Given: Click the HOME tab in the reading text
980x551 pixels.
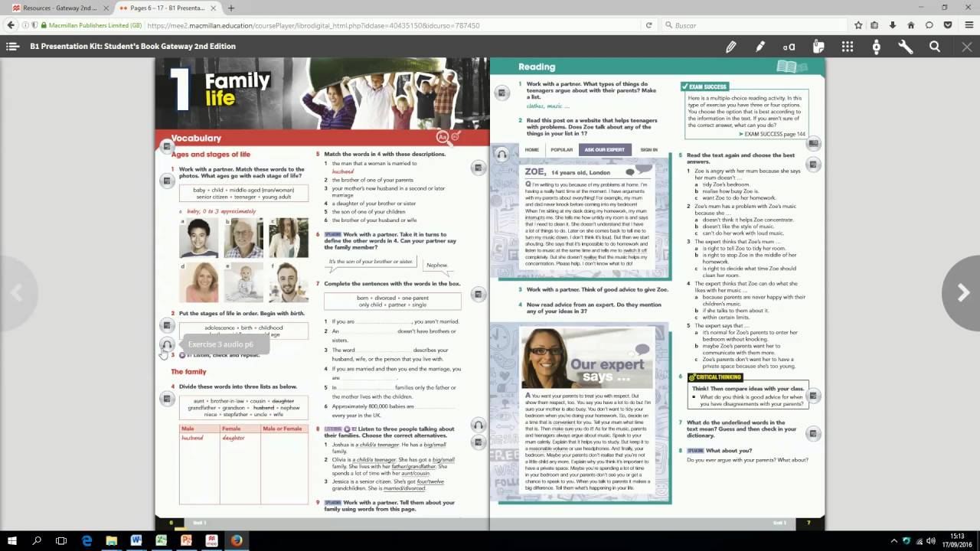Looking at the screenshot, I should coord(532,149).
